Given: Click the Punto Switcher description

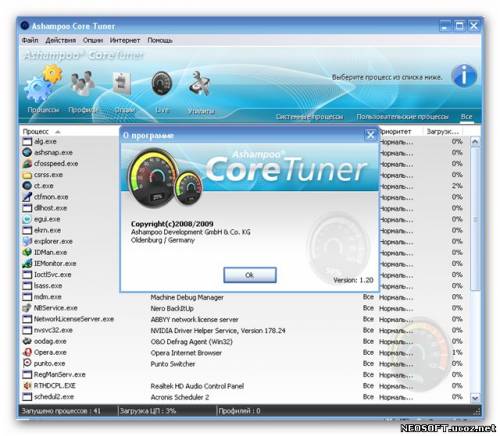Looking at the screenshot, I should point(173,364).
